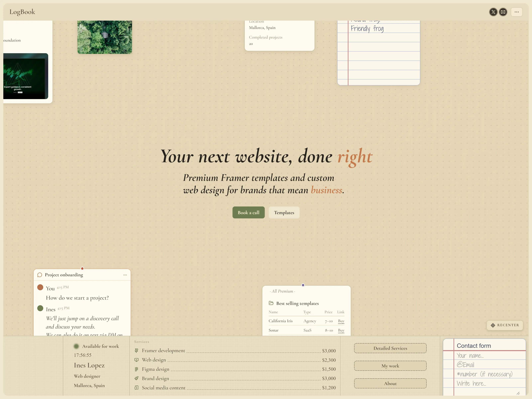Click the California Iris template name
Image resolution: width=532 pixels, height=399 pixels.
pyautogui.click(x=280, y=321)
